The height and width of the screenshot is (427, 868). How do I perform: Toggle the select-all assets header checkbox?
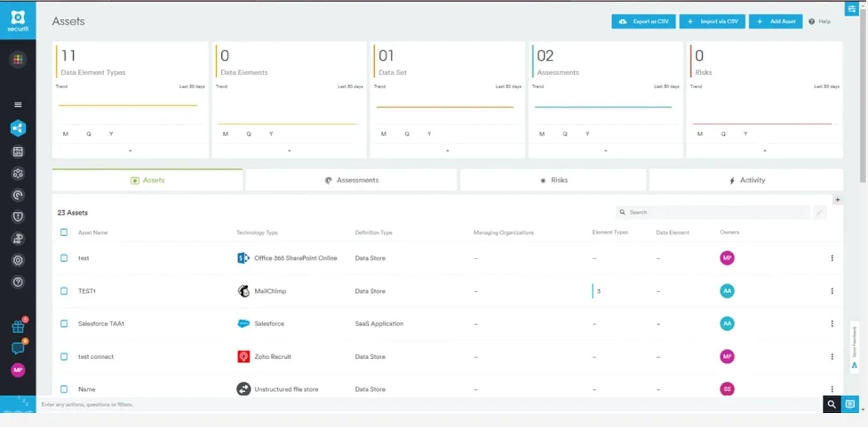64,232
